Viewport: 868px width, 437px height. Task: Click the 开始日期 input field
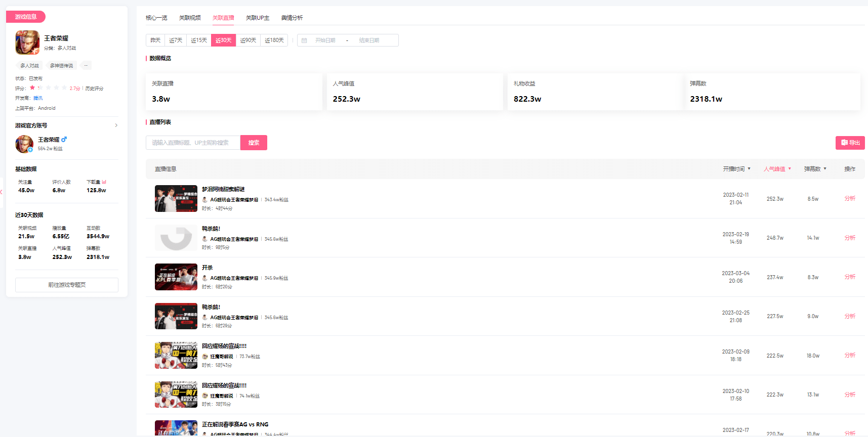click(x=325, y=40)
